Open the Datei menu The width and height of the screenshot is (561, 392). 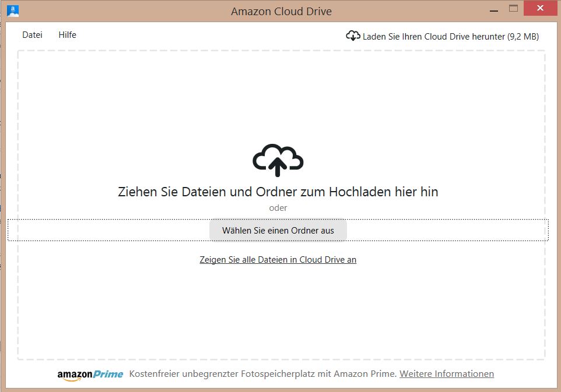(32, 35)
